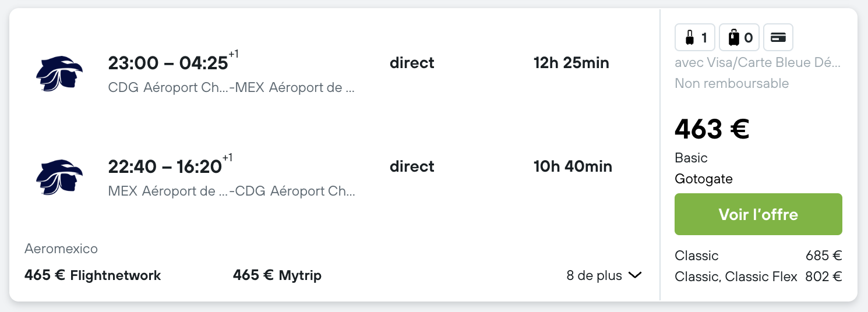Click the CDG to MEX airport route text
The height and width of the screenshot is (312, 868).
pyautogui.click(x=232, y=88)
